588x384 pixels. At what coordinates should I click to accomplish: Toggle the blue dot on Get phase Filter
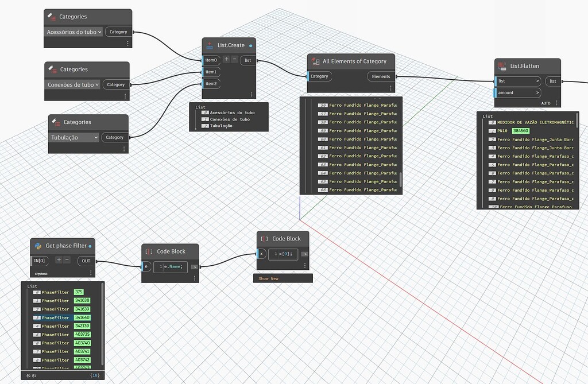(91, 245)
